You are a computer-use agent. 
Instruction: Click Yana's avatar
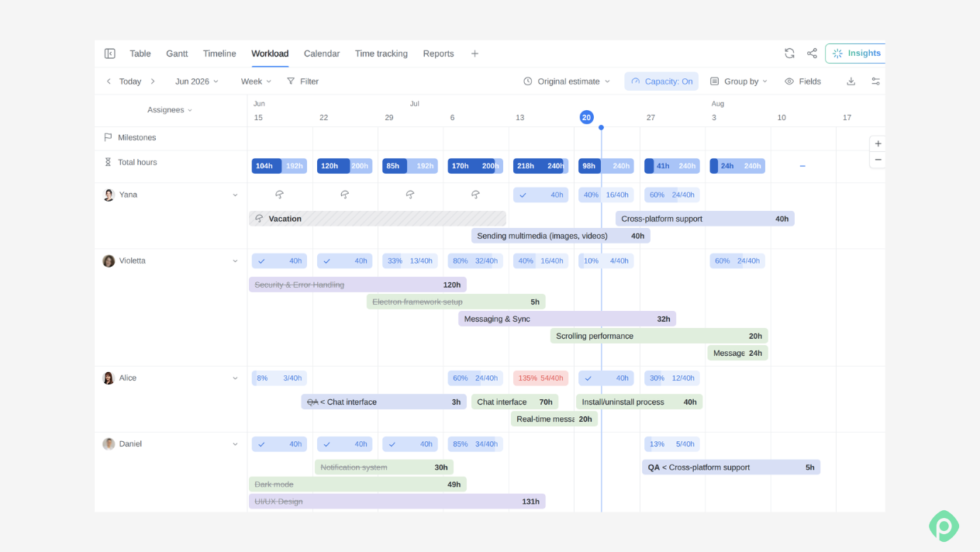pos(109,195)
